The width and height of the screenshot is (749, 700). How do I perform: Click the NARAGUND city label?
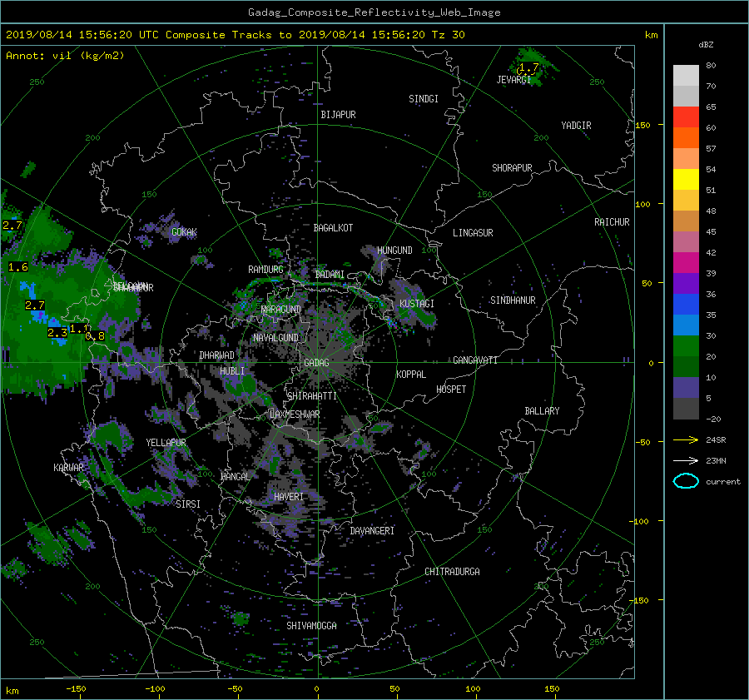tap(281, 310)
